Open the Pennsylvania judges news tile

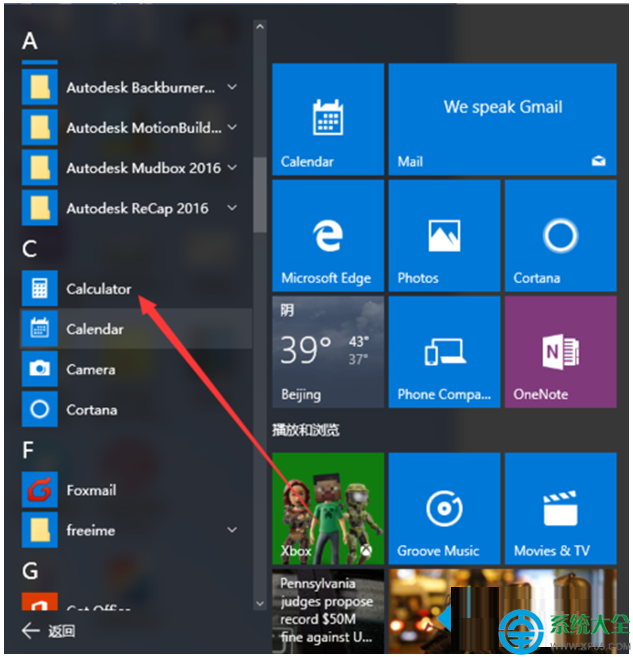pyautogui.click(x=328, y=610)
